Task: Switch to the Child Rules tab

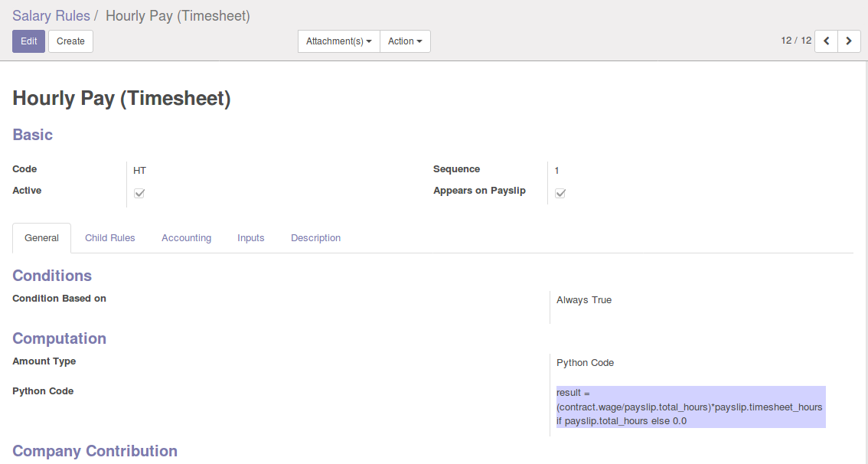Action: [110, 238]
